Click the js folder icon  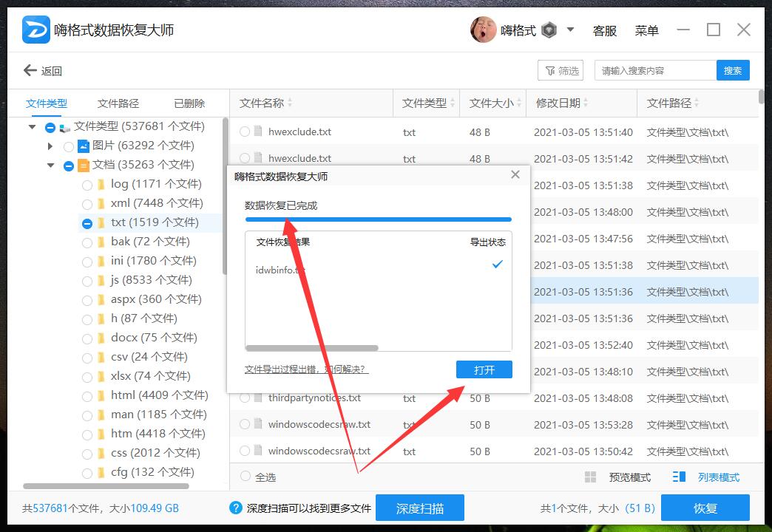point(101,281)
